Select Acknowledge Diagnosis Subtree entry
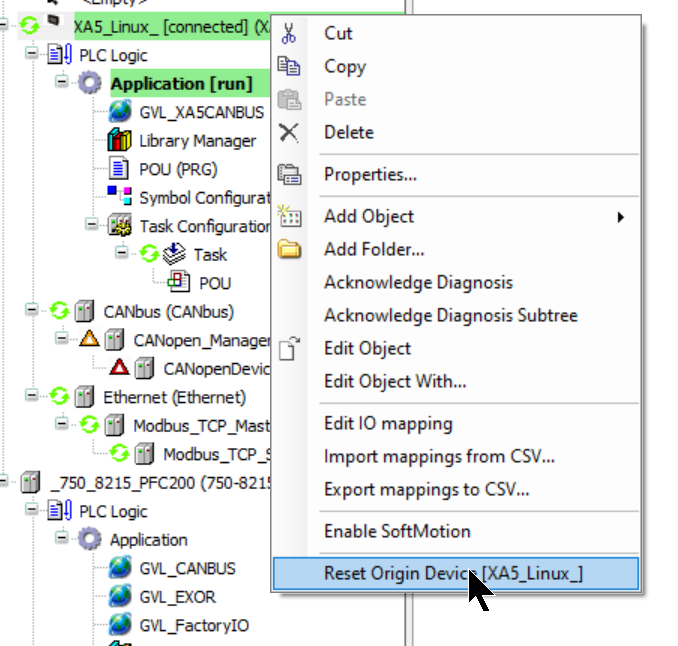Viewport: 678px width, 646px height. coord(456,315)
